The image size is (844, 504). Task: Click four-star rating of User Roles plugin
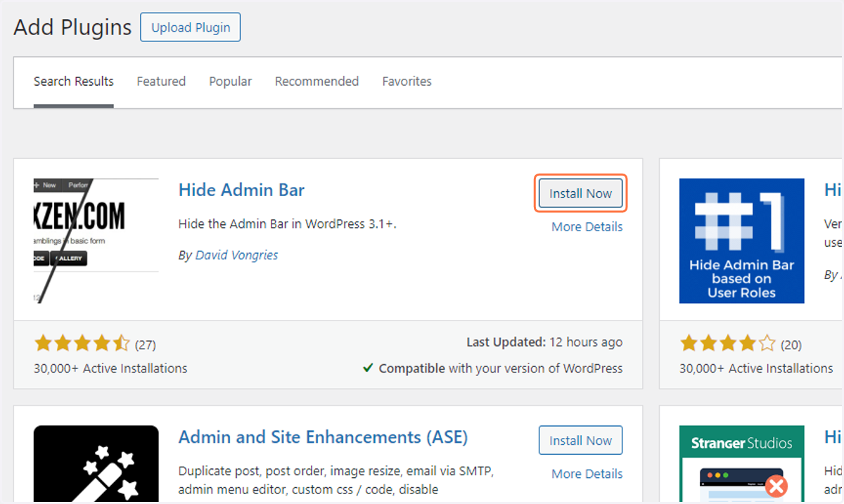[x=727, y=344]
